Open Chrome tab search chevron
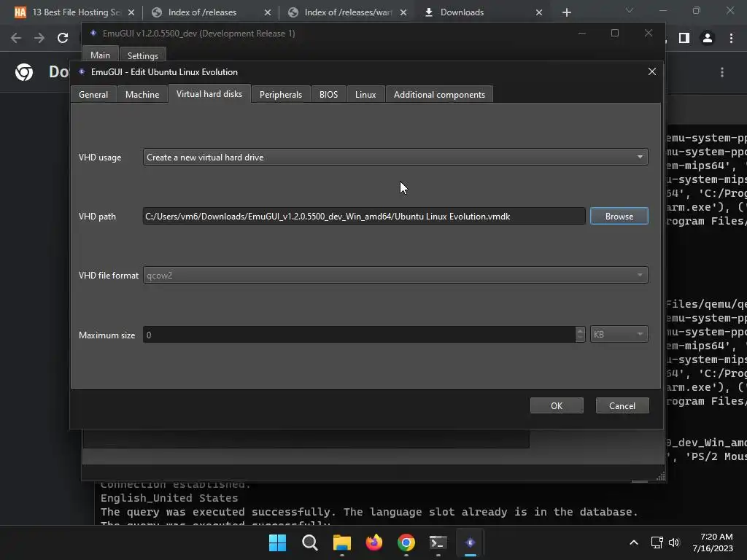 click(x=630, y=10)
